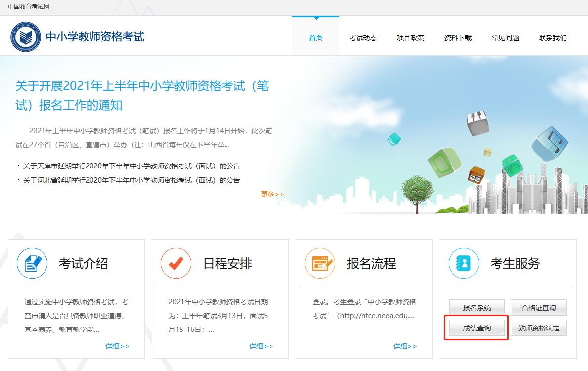
Task: Click the teacher qualification exam logo emblem
Action: (26, 37)
